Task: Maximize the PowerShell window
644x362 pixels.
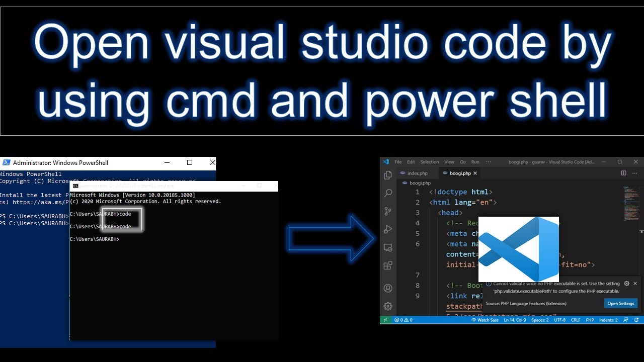Action: pos(190,162)
